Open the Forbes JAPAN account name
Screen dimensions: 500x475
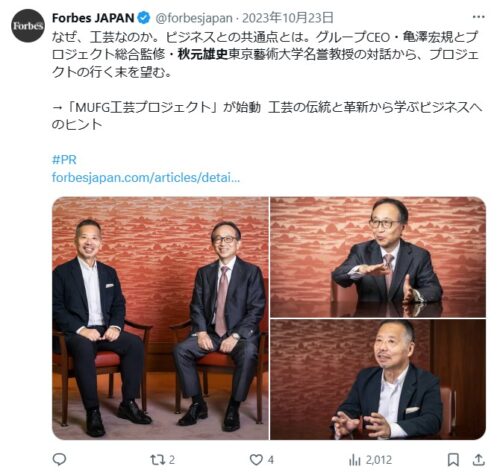[x=93, y=18]
